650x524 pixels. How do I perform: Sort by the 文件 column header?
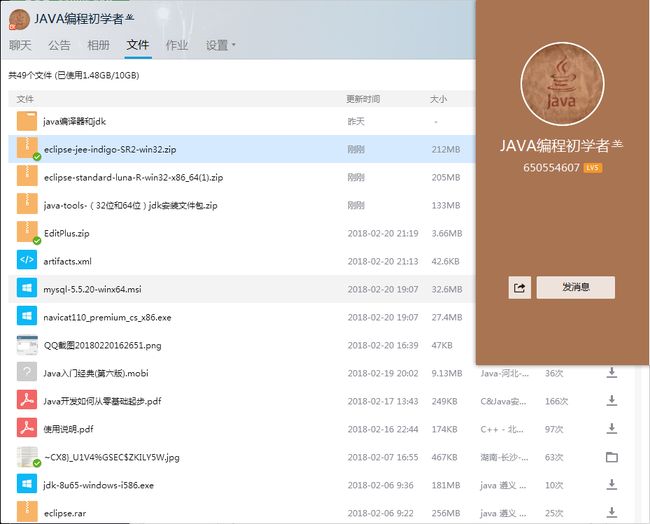click(25, 99)
